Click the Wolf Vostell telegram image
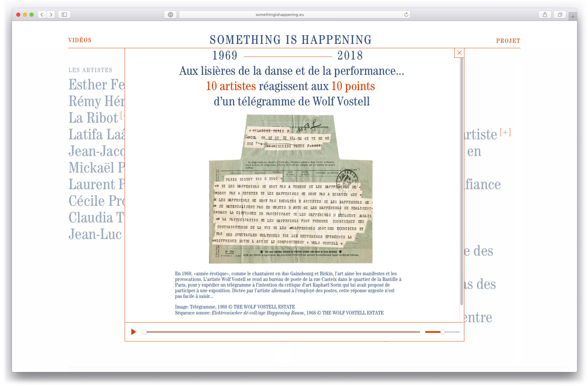 (x=291, y=189)
